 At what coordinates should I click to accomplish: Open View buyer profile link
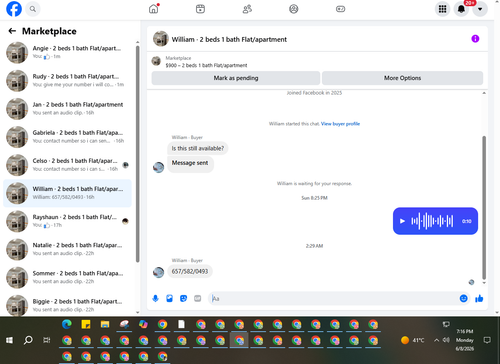(340, 124)
